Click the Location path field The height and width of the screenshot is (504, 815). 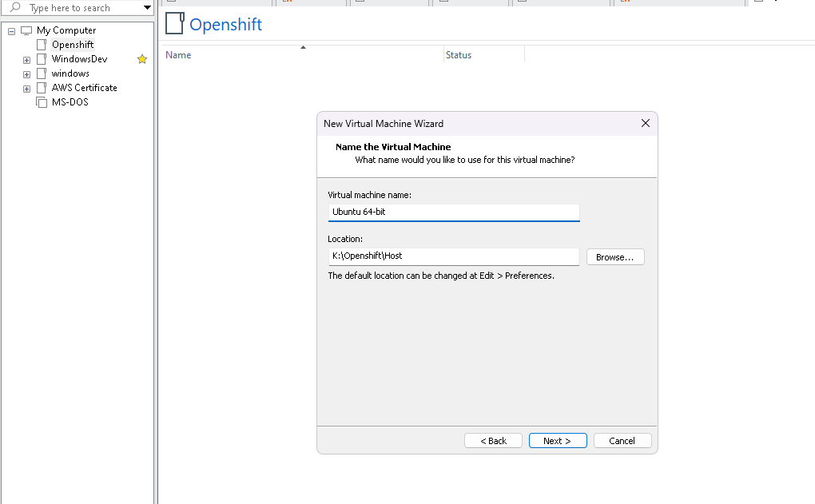pyautogui.click(x=454, y=256)
